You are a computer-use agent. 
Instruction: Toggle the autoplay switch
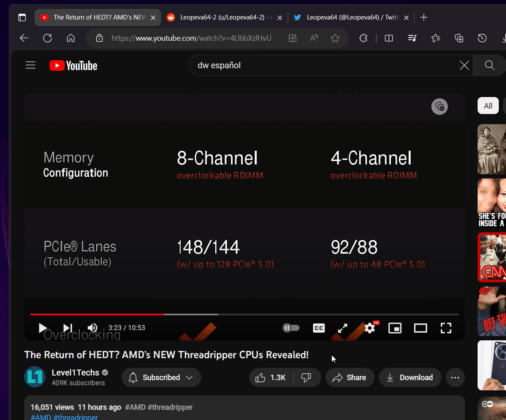click(x=291, y=328)
